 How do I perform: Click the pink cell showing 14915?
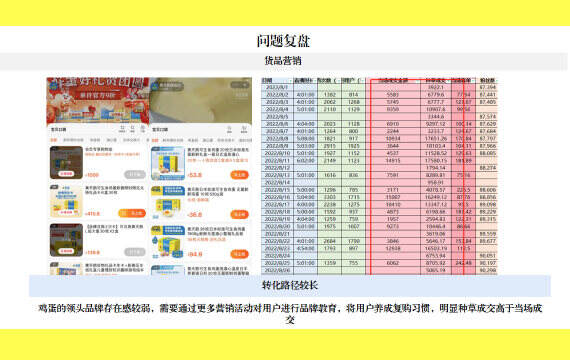point(393,161)
